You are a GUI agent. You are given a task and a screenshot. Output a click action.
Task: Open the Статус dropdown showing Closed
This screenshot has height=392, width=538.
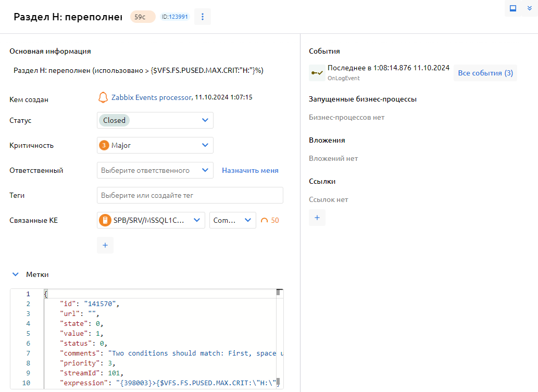click(155, 120)
